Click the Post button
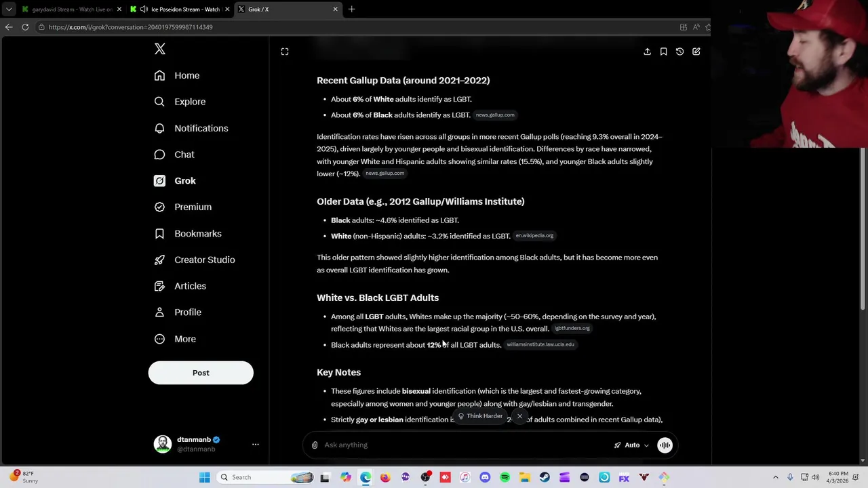The width and height of the screenshot is (868, 488). [201, 373]
